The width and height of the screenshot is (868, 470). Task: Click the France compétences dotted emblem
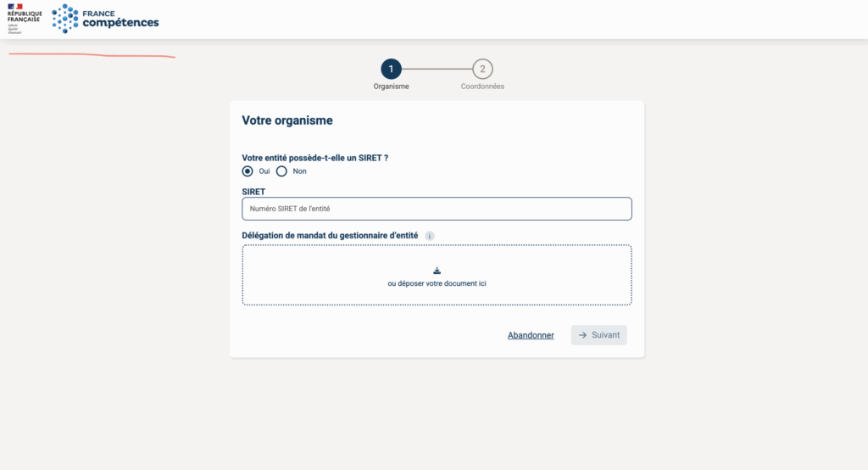64,19
